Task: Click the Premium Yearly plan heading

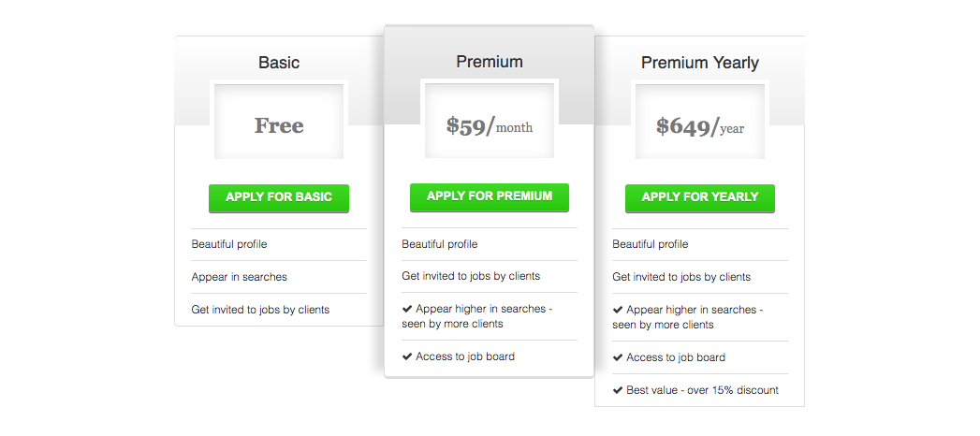Action: coord(699,63)
